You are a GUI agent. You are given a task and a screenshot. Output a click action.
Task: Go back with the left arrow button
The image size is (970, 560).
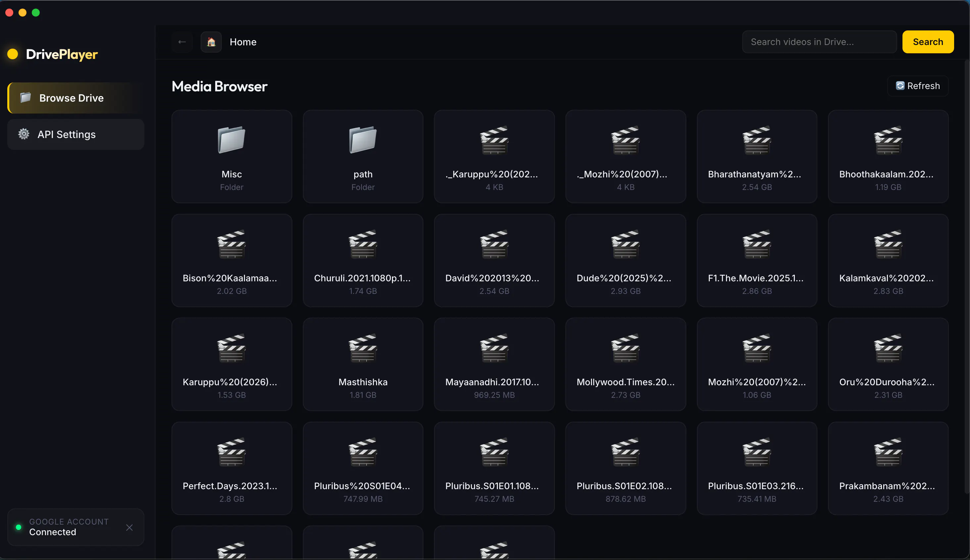coord(182,42)
